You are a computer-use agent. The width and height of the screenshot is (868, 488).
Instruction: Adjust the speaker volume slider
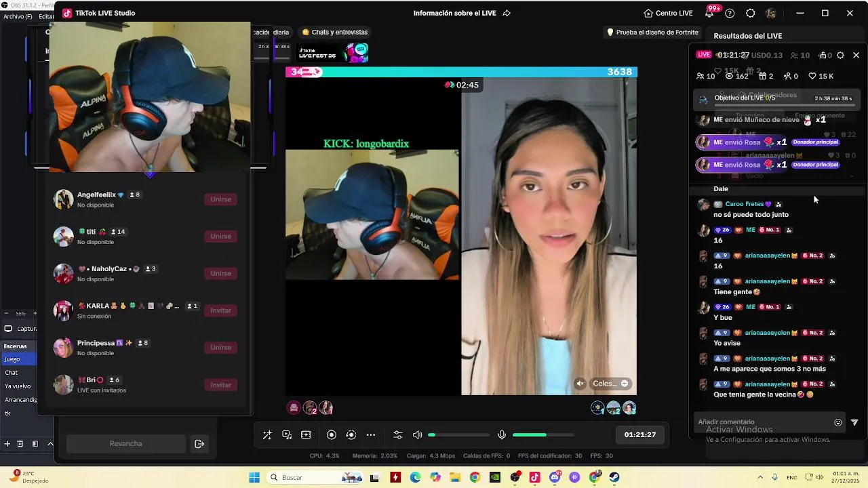pos(458,435)
